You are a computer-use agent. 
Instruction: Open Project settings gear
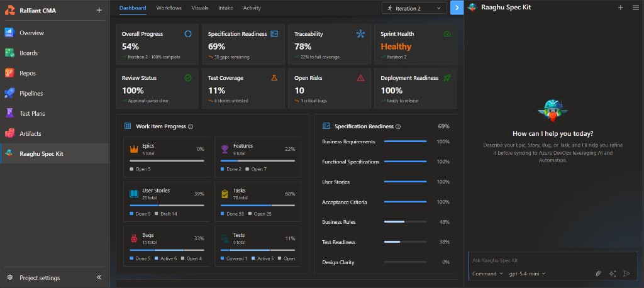tap(10, 278)
